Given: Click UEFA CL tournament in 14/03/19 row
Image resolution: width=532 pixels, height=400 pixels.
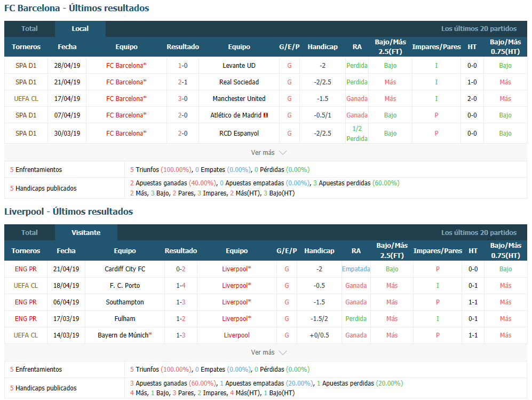Looking at the screenshot, I should pos(26,335).
